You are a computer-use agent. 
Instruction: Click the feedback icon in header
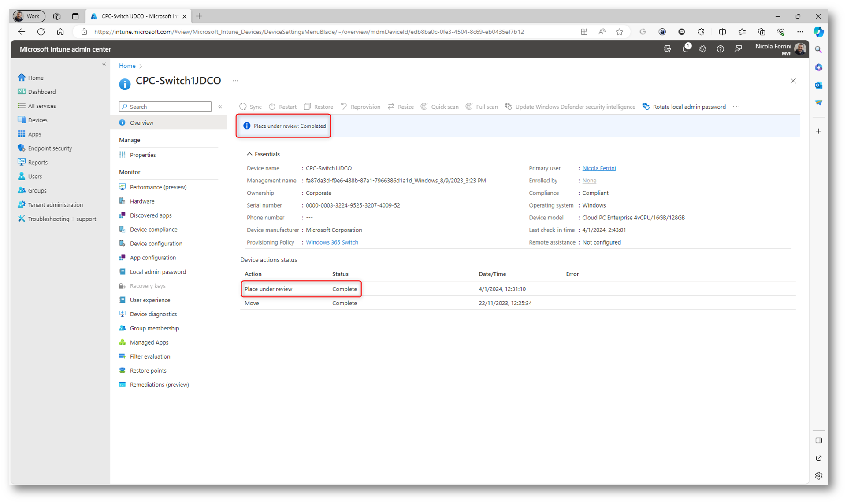738,49
